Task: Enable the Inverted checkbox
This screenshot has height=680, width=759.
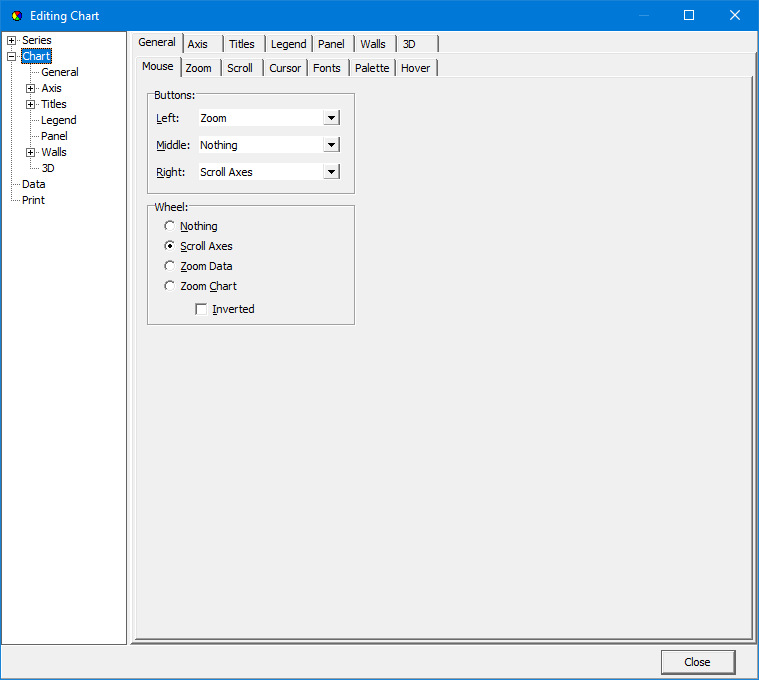Action: 202,310
